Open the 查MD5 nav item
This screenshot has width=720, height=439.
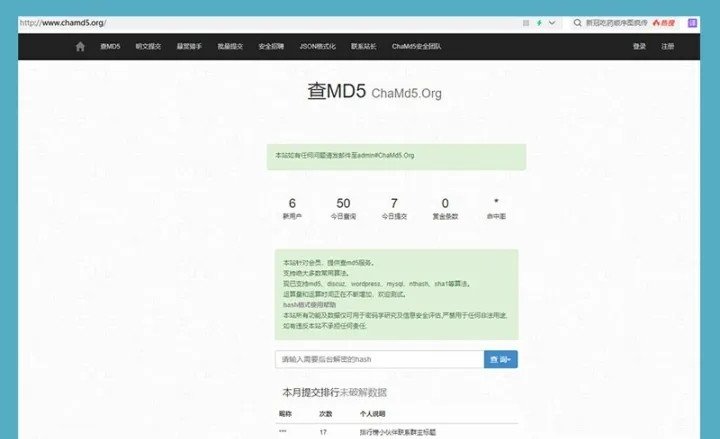(x=110, y=46)
